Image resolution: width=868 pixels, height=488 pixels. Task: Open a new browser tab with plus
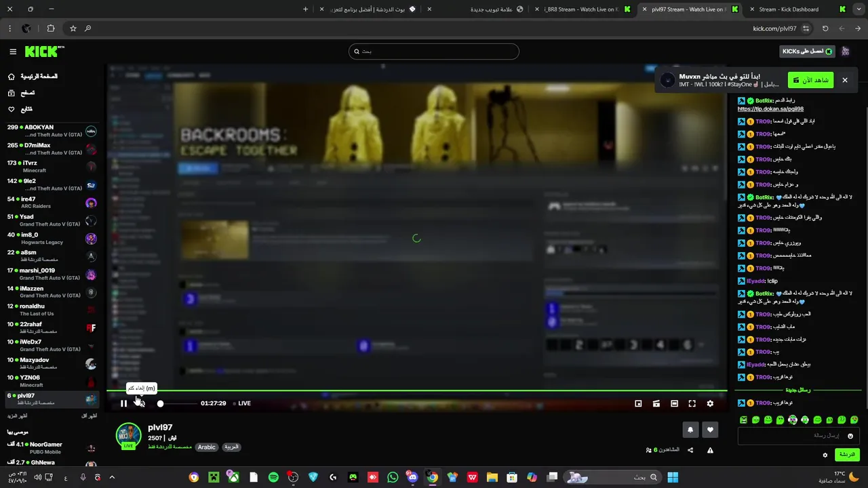305,9
